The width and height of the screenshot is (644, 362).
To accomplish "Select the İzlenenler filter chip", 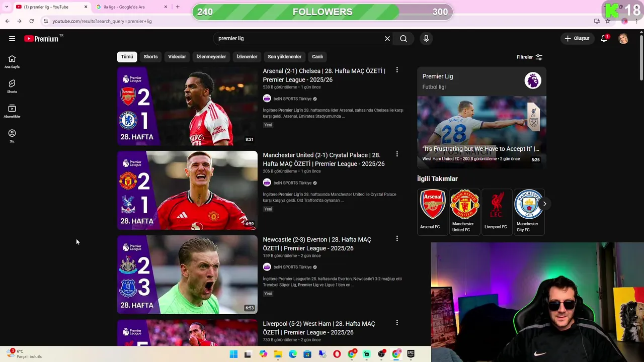I will point(247,57).
